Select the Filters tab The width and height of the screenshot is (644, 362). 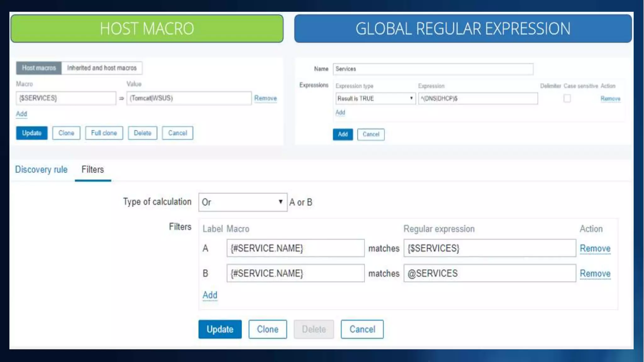pos(93,170)
